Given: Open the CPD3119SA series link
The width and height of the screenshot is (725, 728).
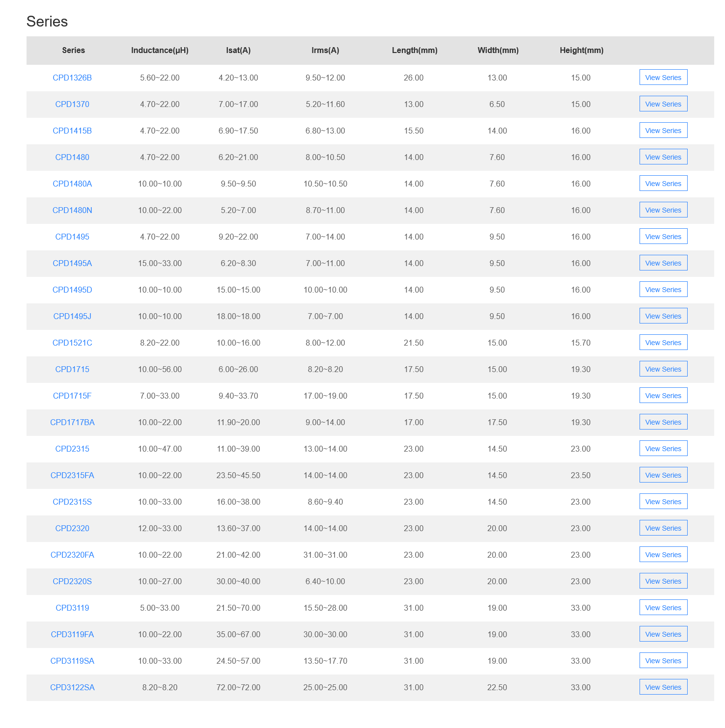Looking at the screenshot, I should pyautogui.click(x=72, y=661).
